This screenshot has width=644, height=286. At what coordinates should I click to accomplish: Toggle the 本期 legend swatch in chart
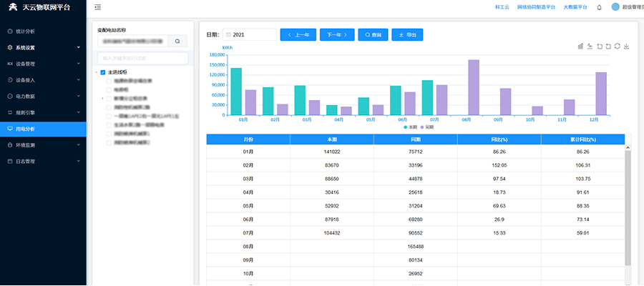(x=406, y=127)
